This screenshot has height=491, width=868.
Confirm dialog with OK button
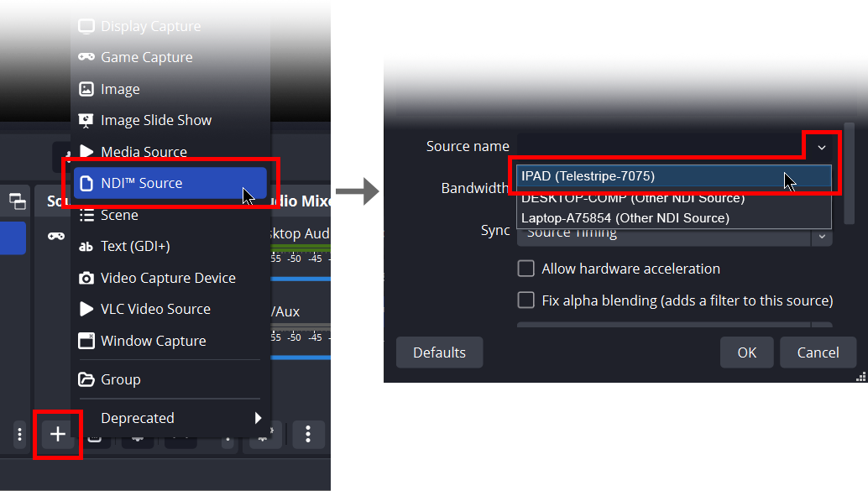pos(746,353)
